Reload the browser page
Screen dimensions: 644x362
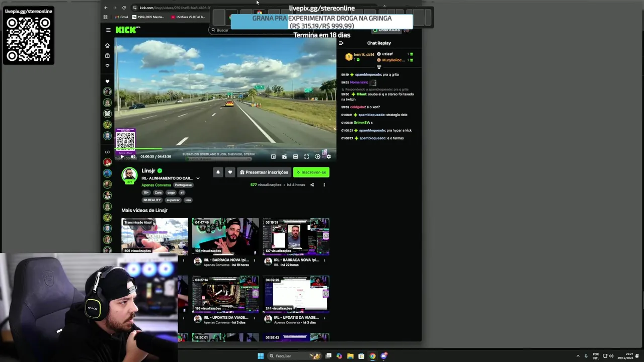point(124,8)
